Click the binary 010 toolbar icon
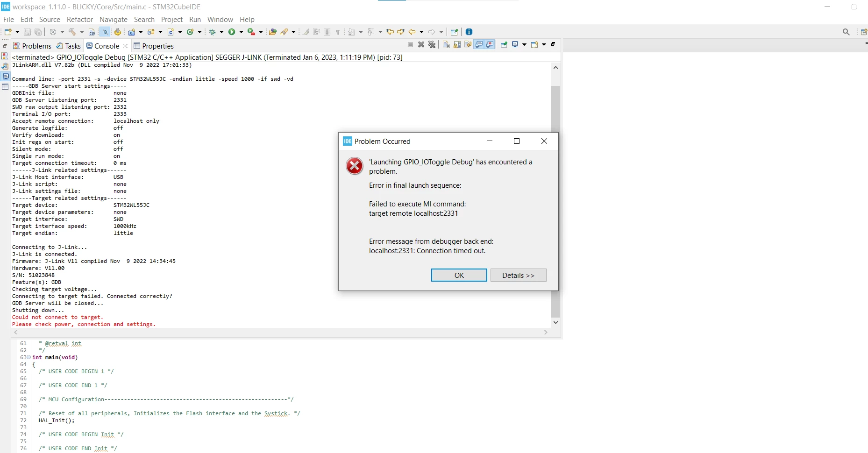Screen dimensions: 868x453 coord(92,32)
